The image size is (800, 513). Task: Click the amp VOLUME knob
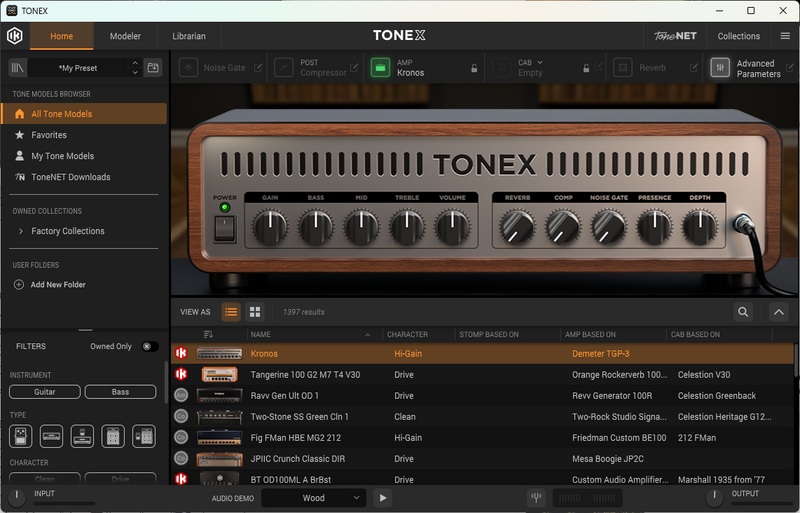click(x=452, y=228)
